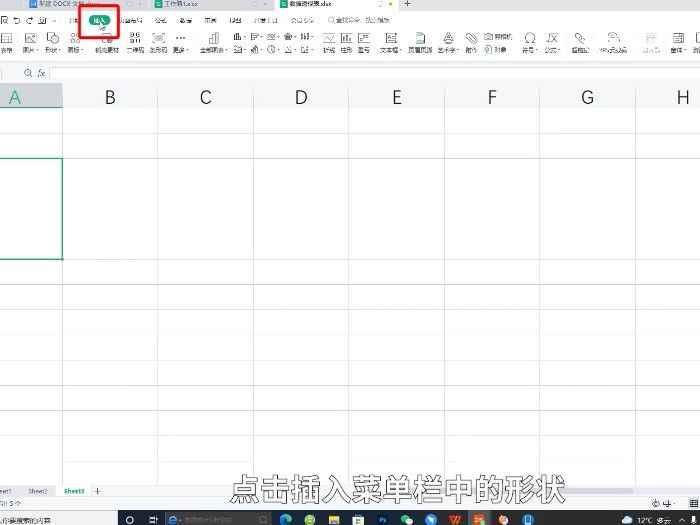This screenshot has width=700, height=525.
Task: Click the fx insert function icon
Action: [42, 73]
